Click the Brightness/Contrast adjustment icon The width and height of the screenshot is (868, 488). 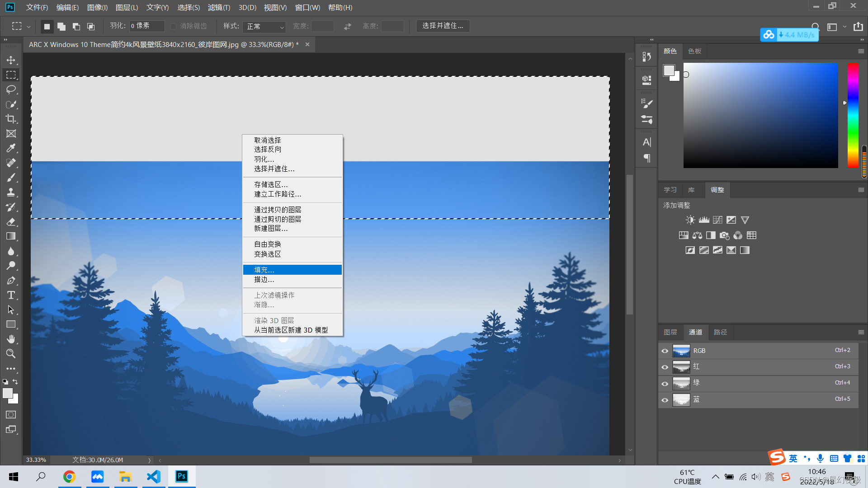(690, 220)
